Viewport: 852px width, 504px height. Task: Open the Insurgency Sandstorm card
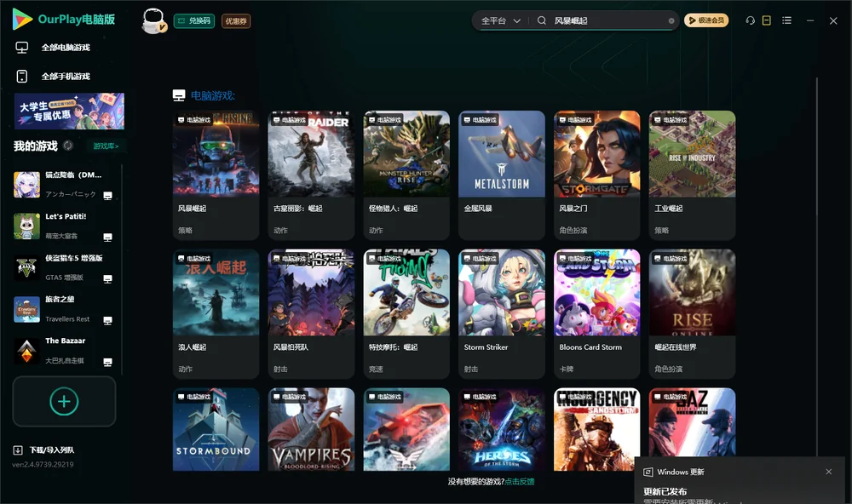(x=596, y=429)
